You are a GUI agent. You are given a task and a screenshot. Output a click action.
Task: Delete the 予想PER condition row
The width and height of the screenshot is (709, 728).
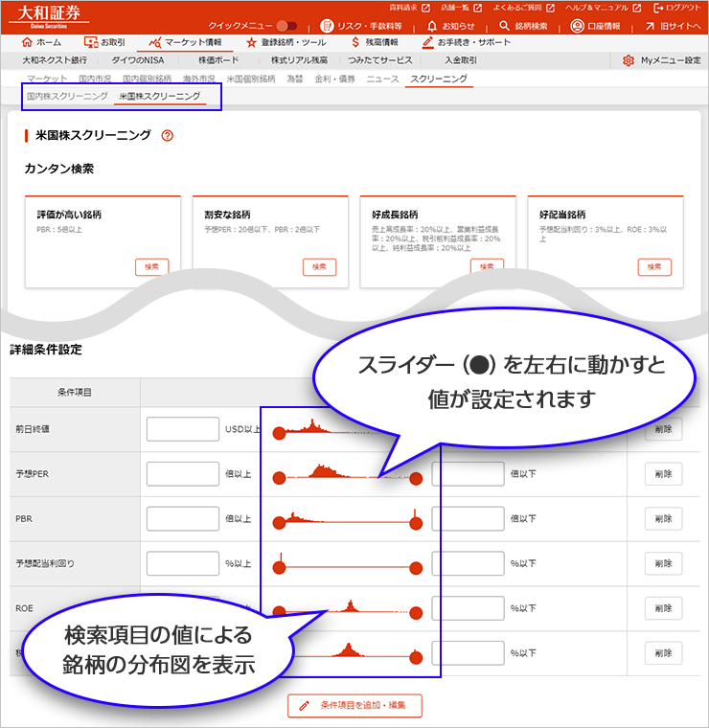click(x=664, y=474)
